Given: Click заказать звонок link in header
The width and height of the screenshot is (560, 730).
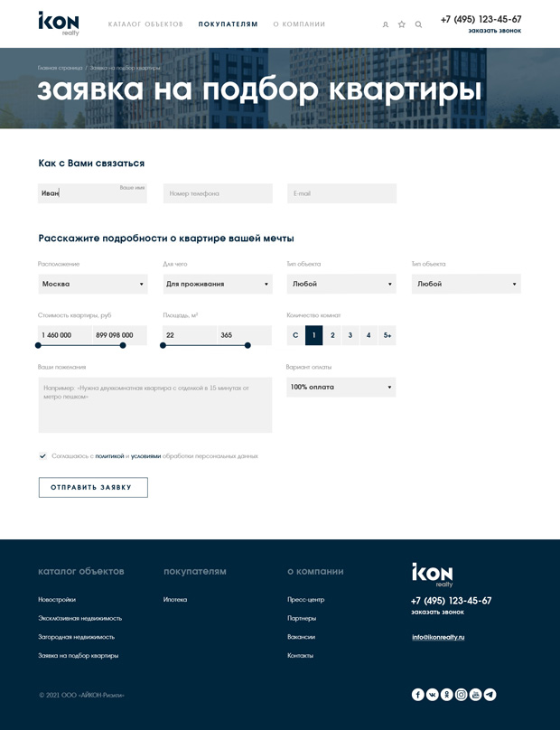Looking at the screenshot, I should 494,31.
